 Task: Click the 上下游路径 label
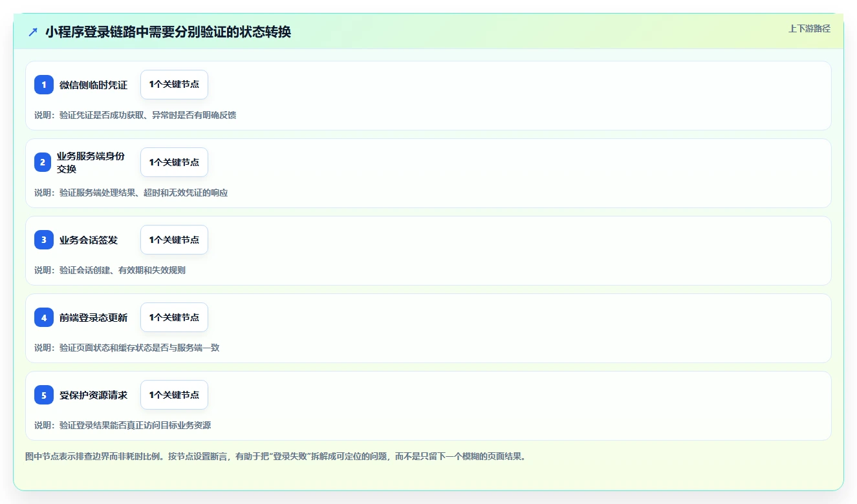point(809,28)
